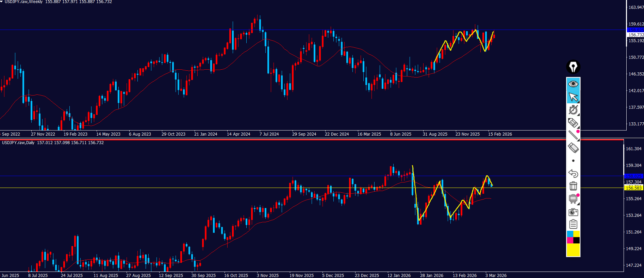
Task: Pick the magenta color swatch
Action: (x=570, y=240)
